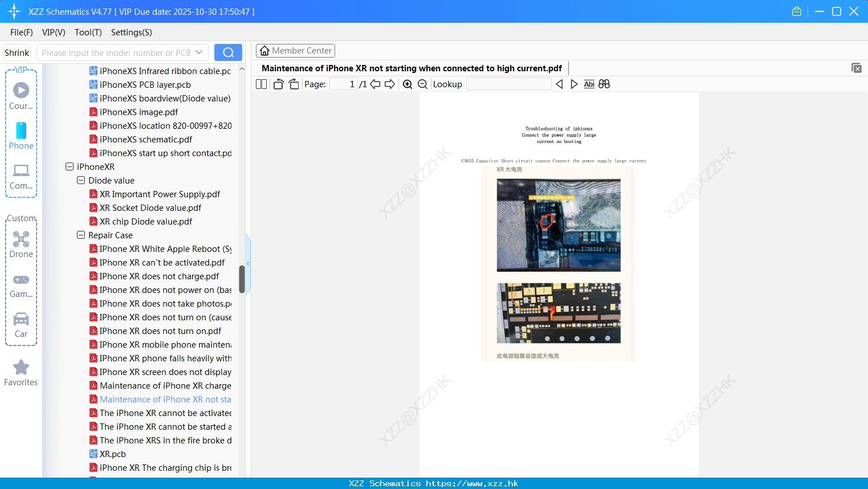Open the Car category
Image resolution: width=868 pixels, height=489 pixels.
(x=21, y=325)
